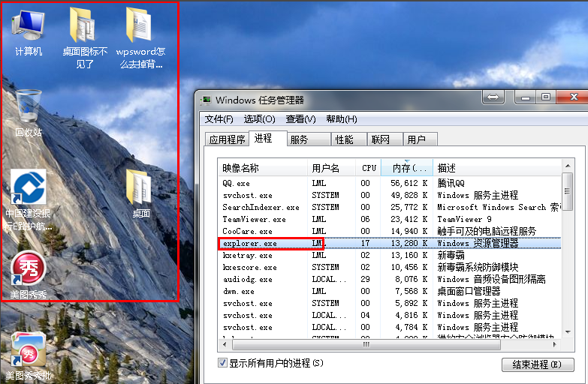
Task: Select the 中国建设银行E路护航 shortcut icon
Action: (x=29, y=199)
